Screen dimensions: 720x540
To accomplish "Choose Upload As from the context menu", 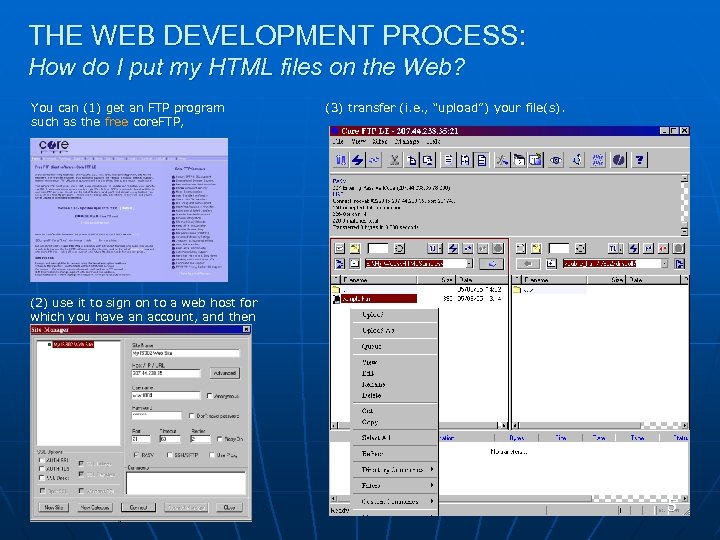I will pyautogui.click(x=395, y=330).
